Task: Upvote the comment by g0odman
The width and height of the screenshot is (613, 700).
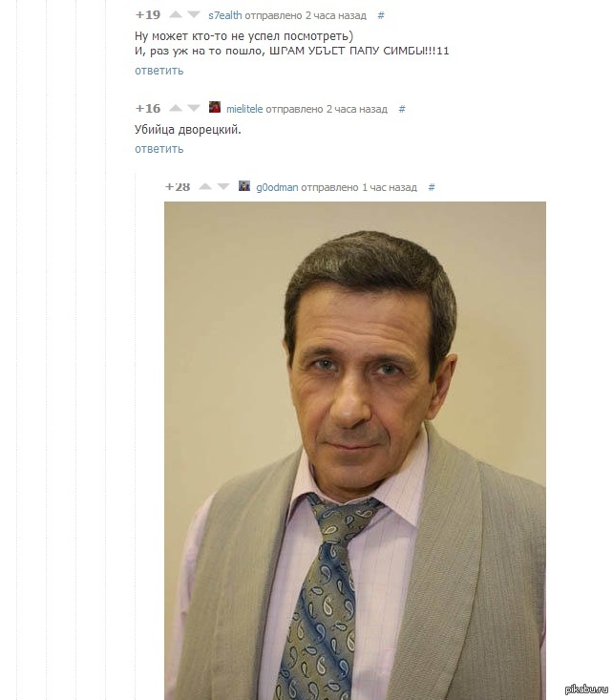Action: (x=205, y=186)
